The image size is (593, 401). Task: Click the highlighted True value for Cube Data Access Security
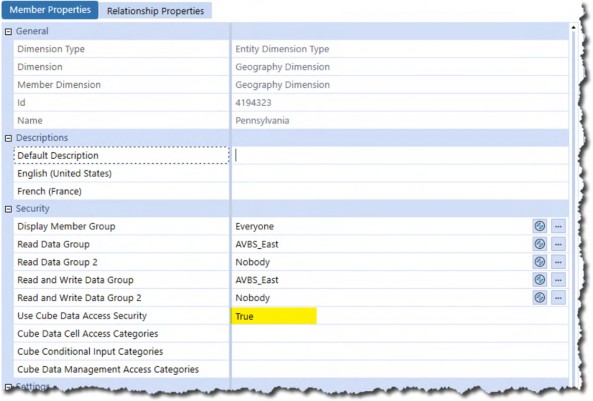[274, 316]
